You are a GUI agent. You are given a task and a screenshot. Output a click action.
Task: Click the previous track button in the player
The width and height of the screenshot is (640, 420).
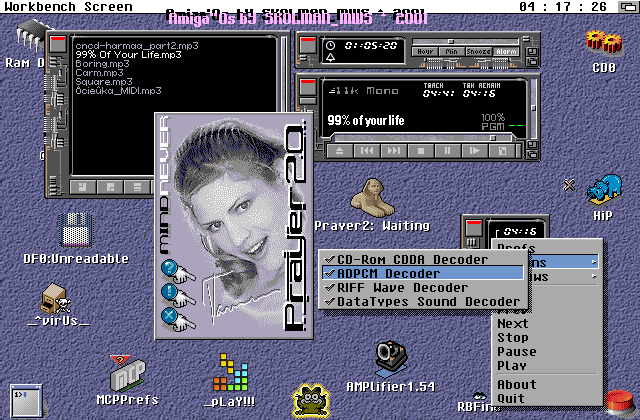coord(367,151)
